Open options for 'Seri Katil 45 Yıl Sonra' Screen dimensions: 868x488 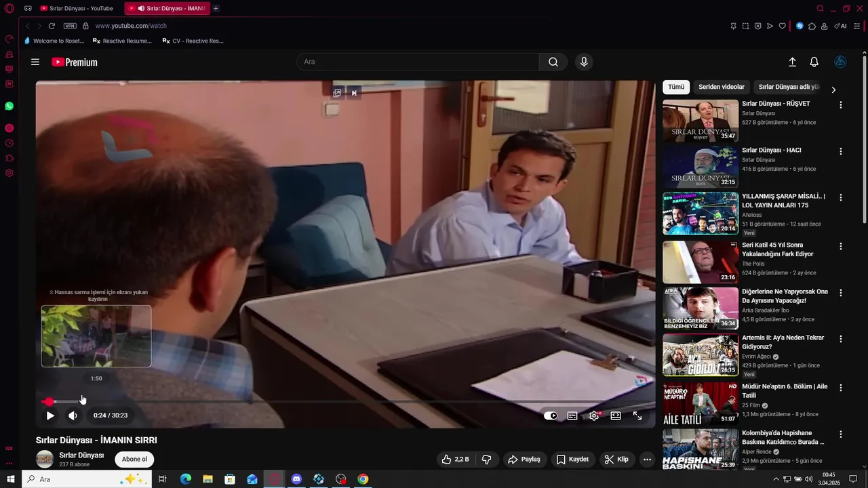click(841, 246)
